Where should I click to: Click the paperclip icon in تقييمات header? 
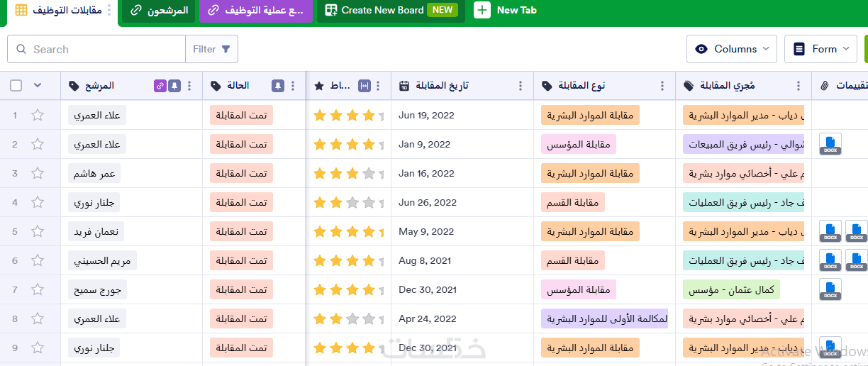coord(824,86)
